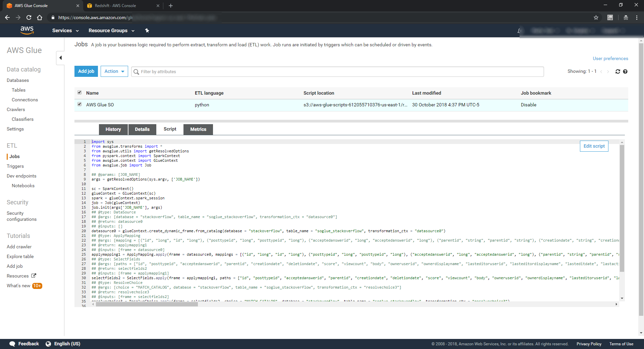Open Connections in sidebar

coord(25,100)
